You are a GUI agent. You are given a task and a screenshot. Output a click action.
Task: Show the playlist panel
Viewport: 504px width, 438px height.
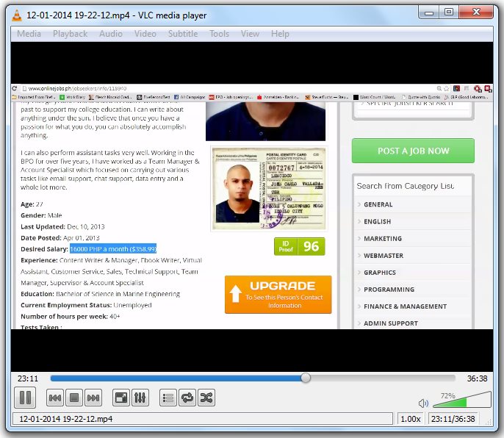(x=168, y=398)
